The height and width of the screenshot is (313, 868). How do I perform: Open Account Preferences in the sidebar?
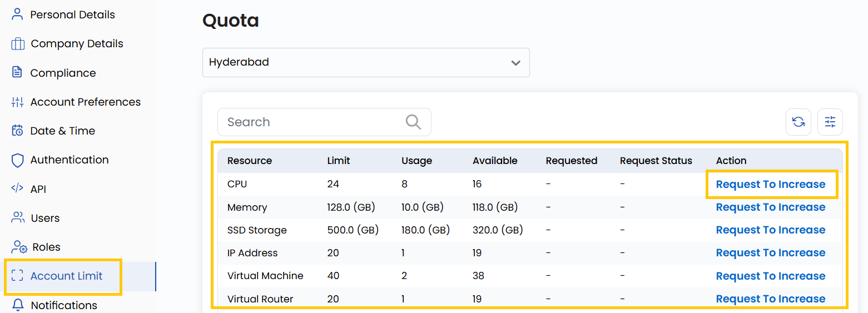[x=85, y=102]
